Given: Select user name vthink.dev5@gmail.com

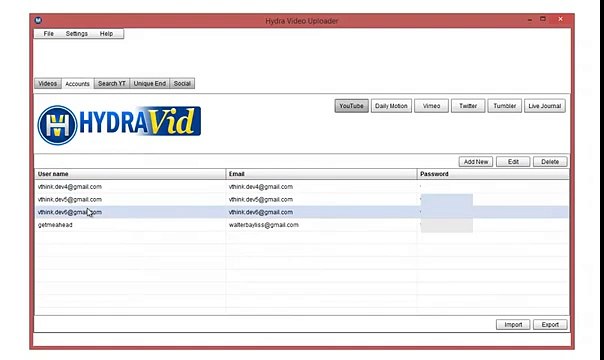Looking at the screenshot, I should coord(70,199).
